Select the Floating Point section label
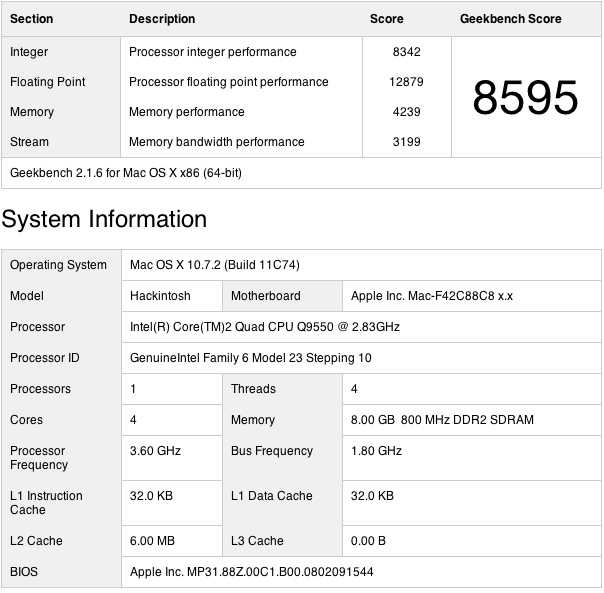This screenshot has width=604, height=593. 47,82
